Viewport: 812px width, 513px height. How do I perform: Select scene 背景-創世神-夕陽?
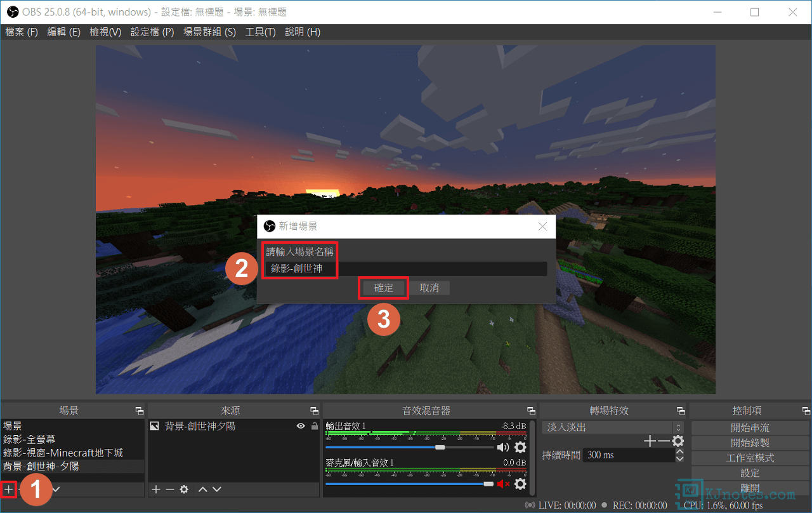tap(73, 466)
